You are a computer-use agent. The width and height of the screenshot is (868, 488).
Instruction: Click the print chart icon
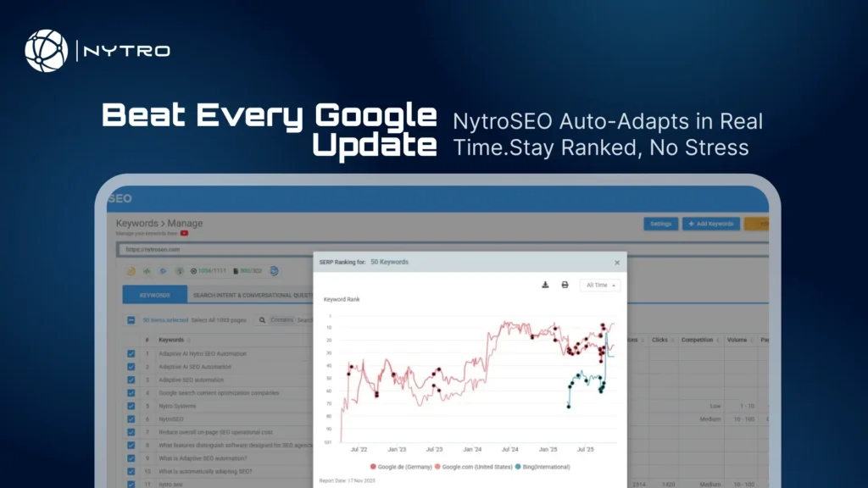click(565, 286)
